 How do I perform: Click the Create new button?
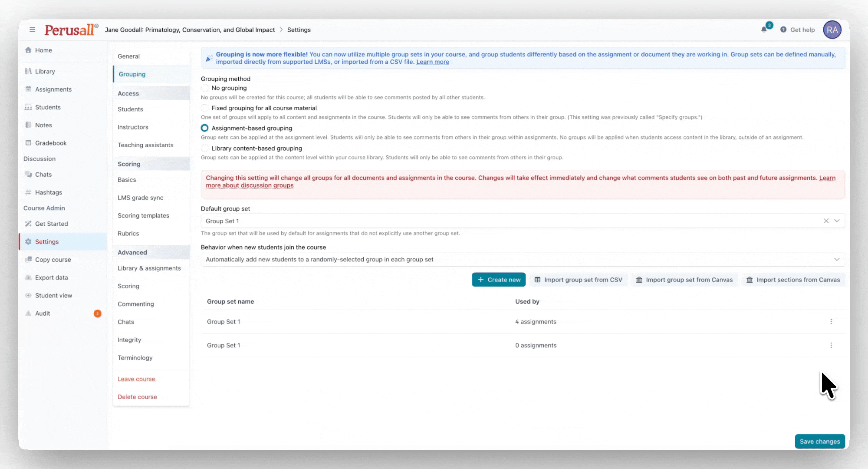pos(499,280)
